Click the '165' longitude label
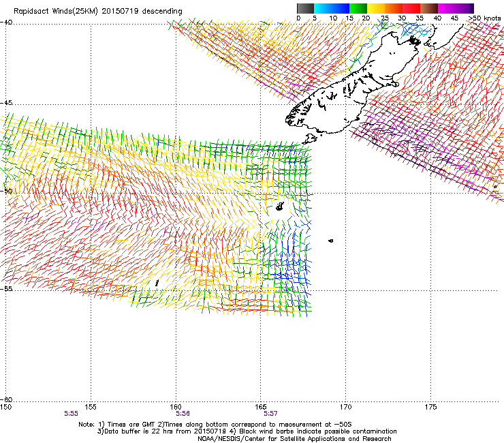 click(x=260, y=407)
